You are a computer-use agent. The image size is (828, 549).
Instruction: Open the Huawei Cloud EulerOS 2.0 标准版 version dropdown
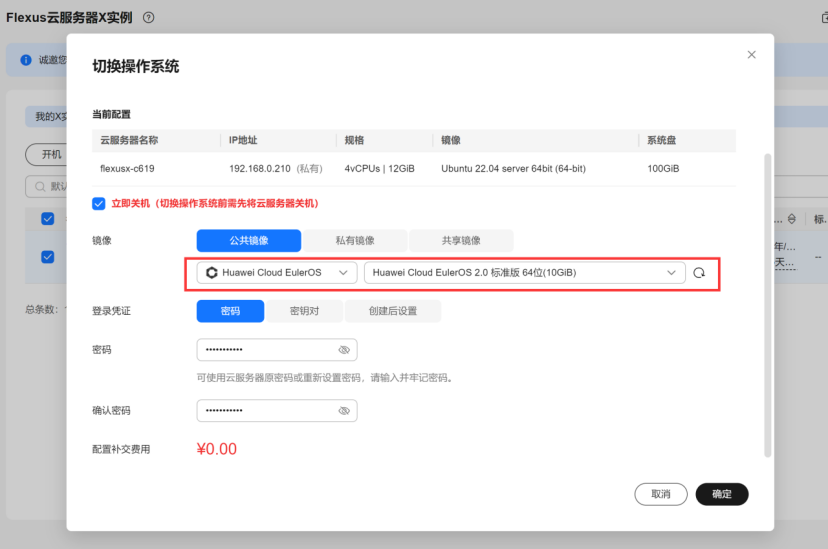point(524,273)
